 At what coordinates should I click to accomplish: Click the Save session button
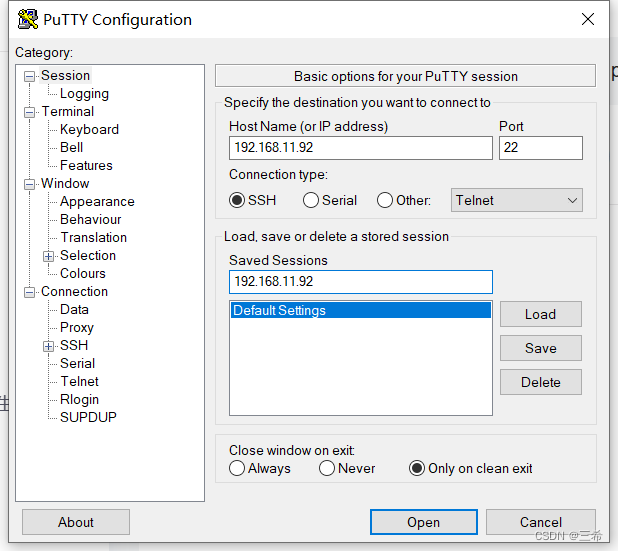click(541, 348)
